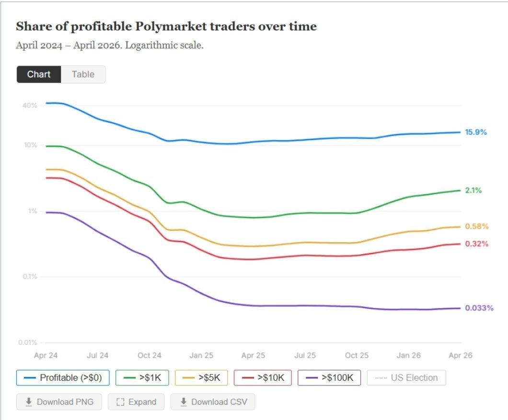Enable the US Election overlay
The image size is (508, 420).
(406, 378)
